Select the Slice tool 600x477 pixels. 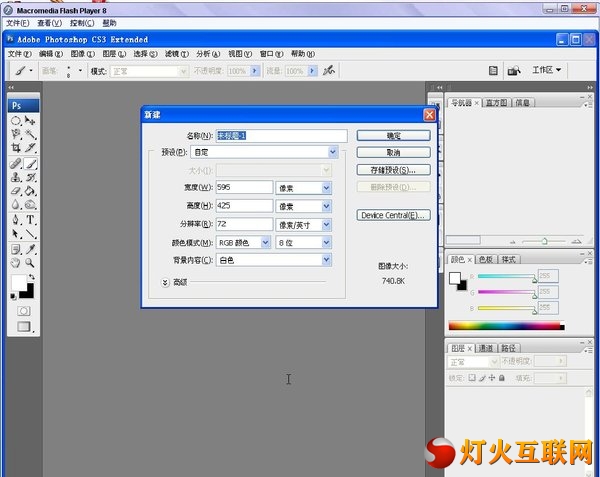[30, 148]
